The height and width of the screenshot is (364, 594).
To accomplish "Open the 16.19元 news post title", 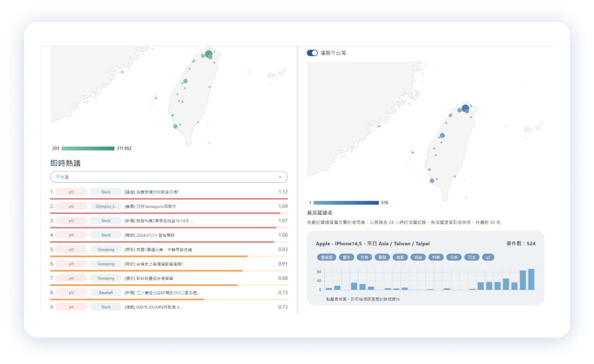I will pyautogui.click(x=159, y=221).
